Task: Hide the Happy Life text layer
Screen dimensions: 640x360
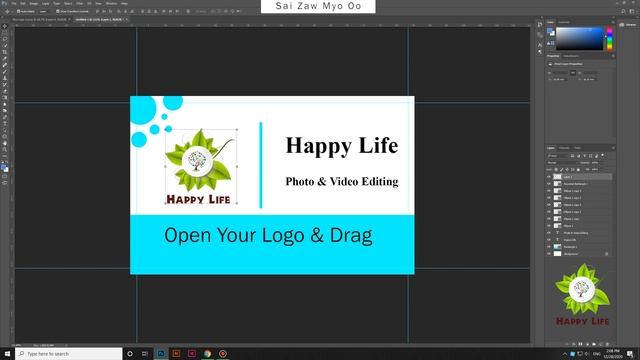Action: click(549, 240)
